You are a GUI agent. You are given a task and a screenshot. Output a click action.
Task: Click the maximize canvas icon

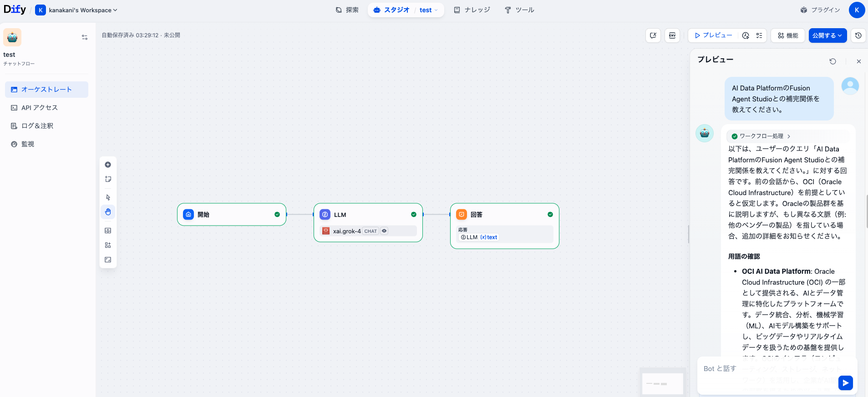108,260
